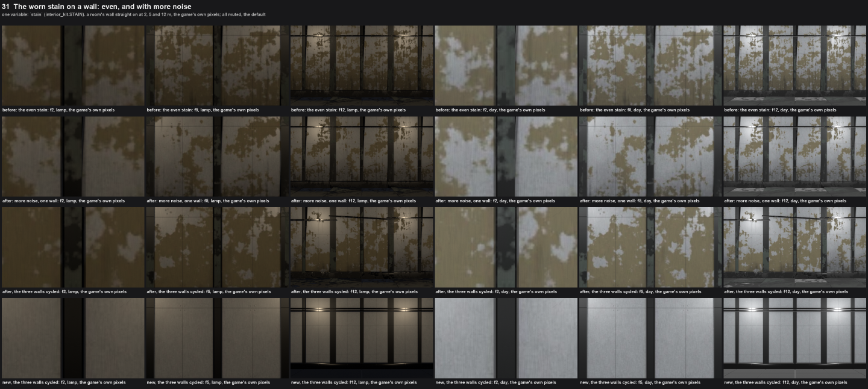Pick the 'new, three walls cycled f2, lamp' image
This screenshot has height=389, width=868.
click(73, 338)
